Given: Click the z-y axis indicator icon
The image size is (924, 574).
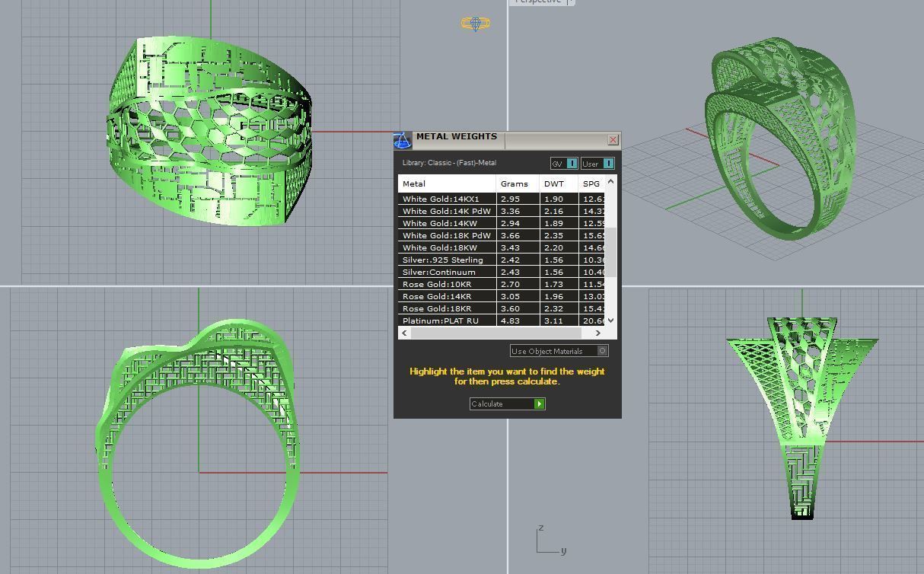Looking at the screenshot, I should 551,540.
